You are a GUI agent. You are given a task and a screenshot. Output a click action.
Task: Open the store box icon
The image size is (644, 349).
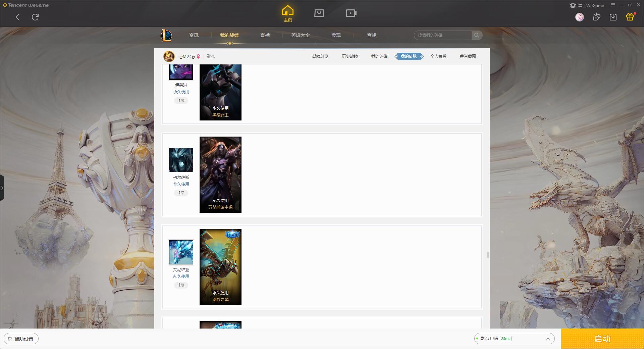coord(319,13)
